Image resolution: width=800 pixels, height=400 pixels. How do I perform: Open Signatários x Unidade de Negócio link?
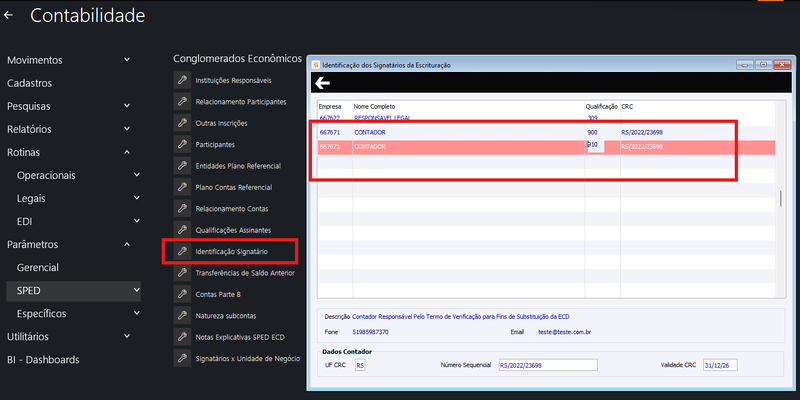247,359
